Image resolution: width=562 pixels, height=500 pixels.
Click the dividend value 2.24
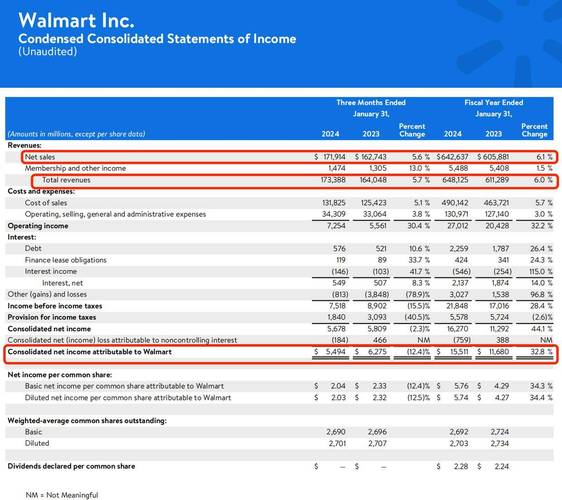[502, 466]
